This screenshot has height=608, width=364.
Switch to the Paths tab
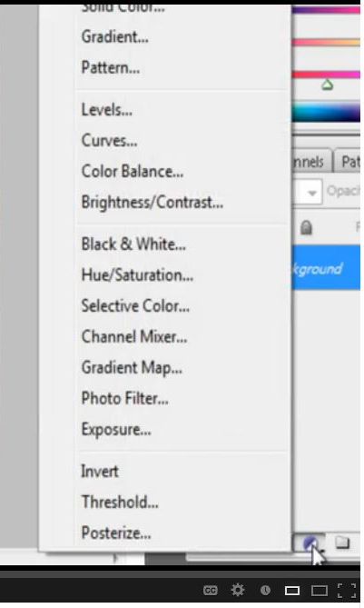(x=349, y=161)
